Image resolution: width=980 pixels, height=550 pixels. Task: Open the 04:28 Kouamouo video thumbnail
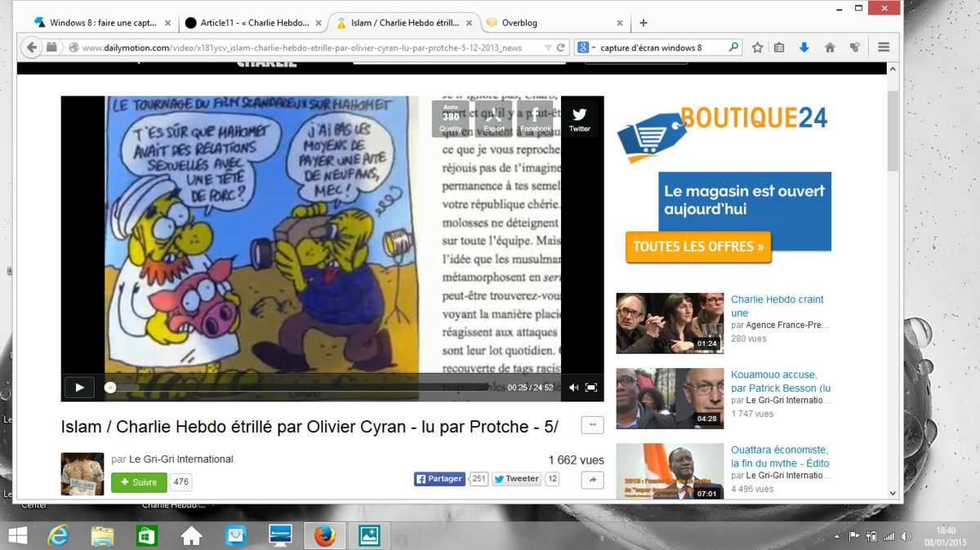point(670,398)
